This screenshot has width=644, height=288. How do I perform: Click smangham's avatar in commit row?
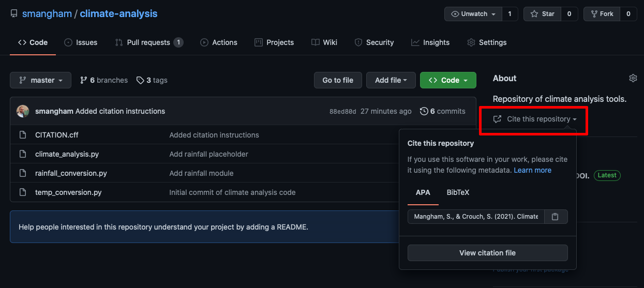point(23,111)
